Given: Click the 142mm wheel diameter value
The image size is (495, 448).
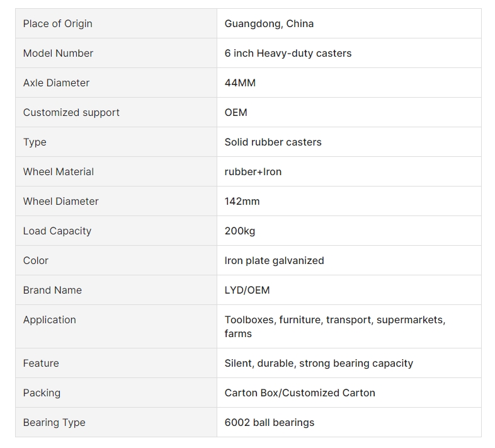Looking at the screenshot, I should [242, 201].
